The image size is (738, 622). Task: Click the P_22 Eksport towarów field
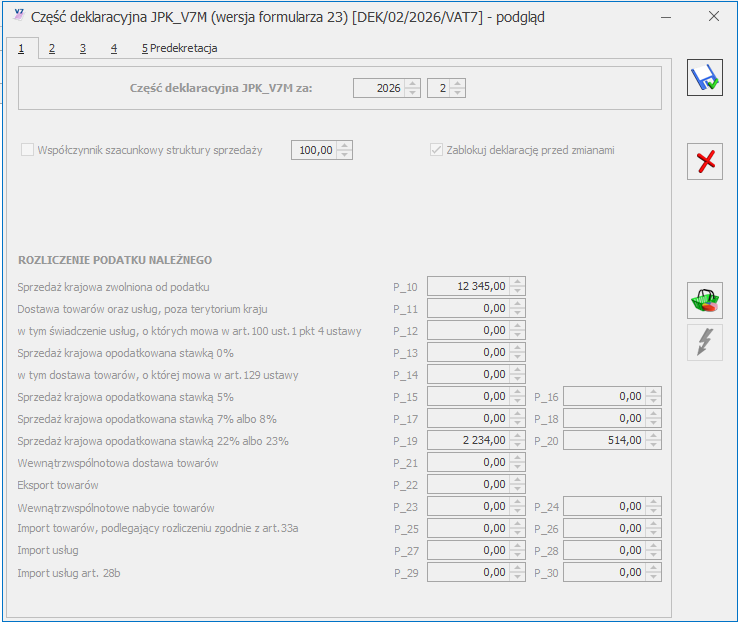(468, 485)
